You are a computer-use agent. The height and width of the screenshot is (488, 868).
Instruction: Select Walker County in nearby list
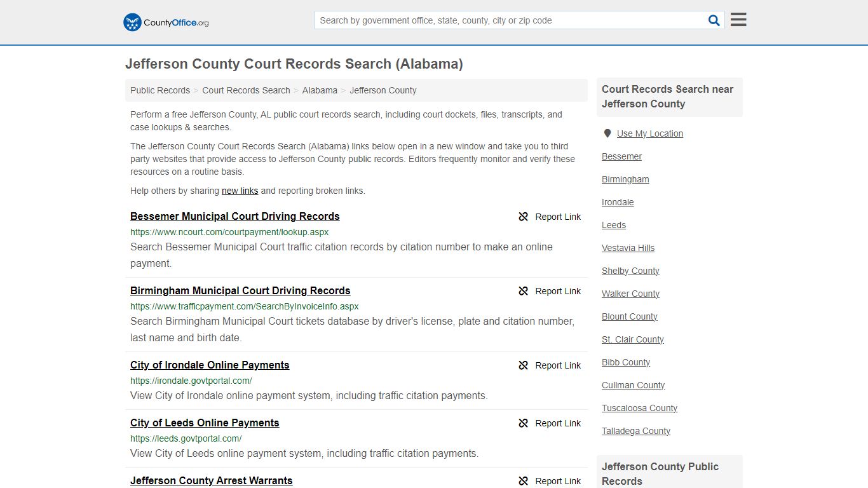[631, 294]
